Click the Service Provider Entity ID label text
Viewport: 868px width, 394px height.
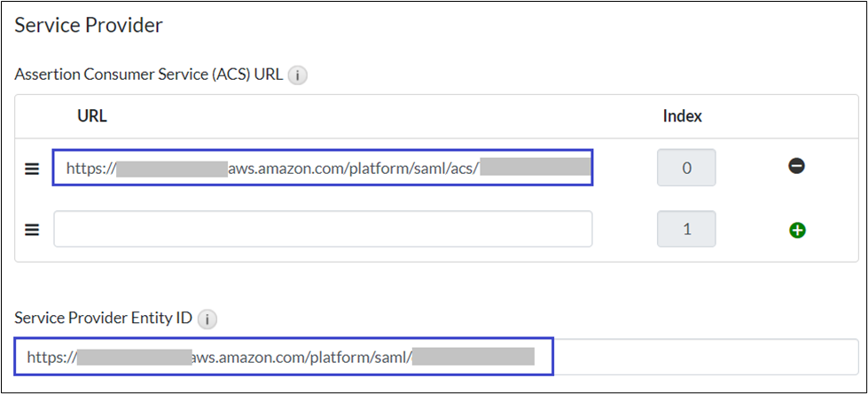(103, 317)
